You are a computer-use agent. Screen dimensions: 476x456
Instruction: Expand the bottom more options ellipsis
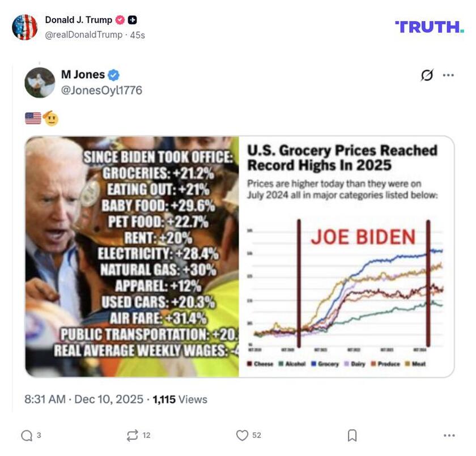[x=449, y=435]
